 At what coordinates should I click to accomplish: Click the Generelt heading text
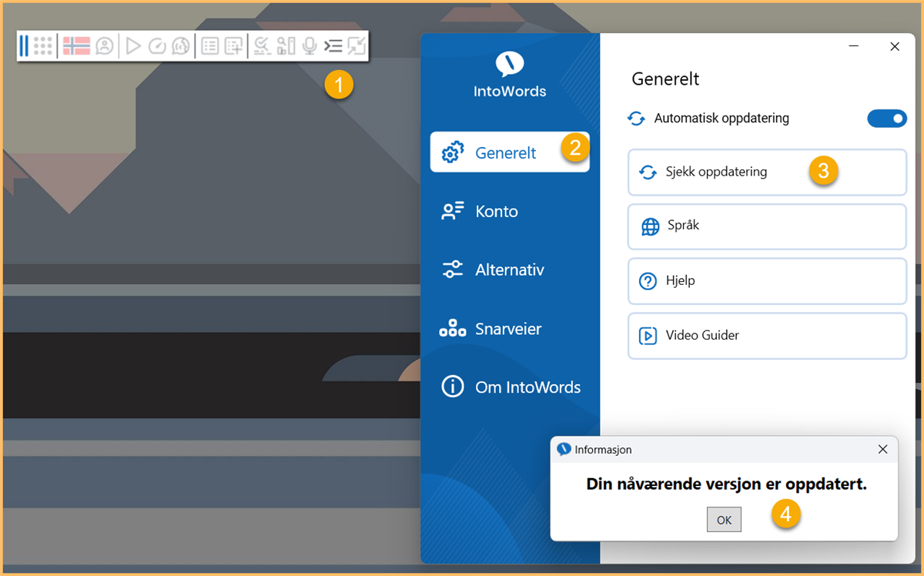(665, 79)
